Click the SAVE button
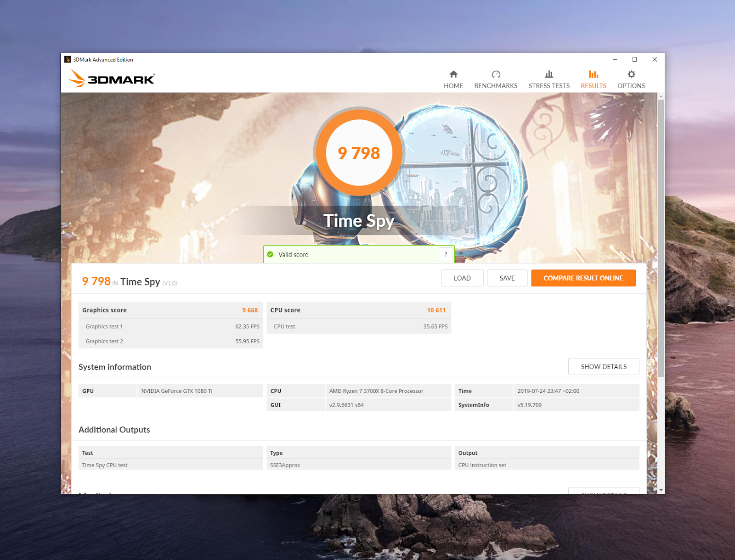735x560 pixels. pos(507,278)
